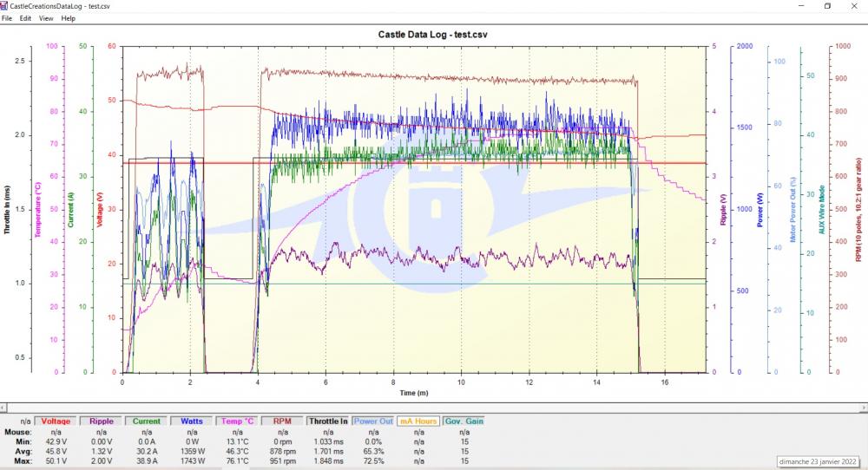868x470 pixels.
Task: Click the RPM gear ratio axis label
Action: pyautogui.click(x=858, y=210)
